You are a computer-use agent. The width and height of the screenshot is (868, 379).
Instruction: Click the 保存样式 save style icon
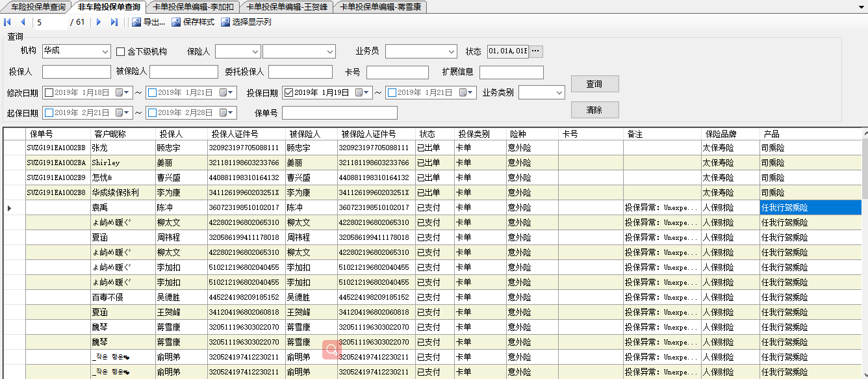point(176,22)
